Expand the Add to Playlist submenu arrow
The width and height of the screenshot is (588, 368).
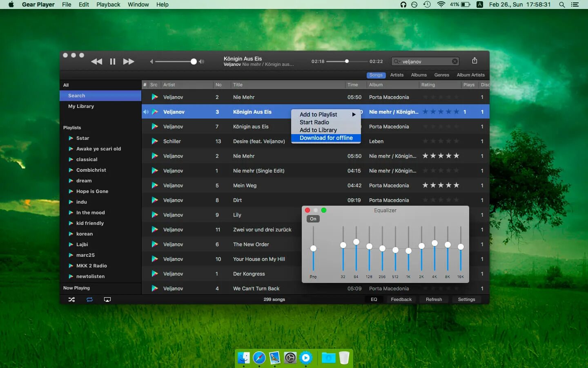(x=354, y=114)
